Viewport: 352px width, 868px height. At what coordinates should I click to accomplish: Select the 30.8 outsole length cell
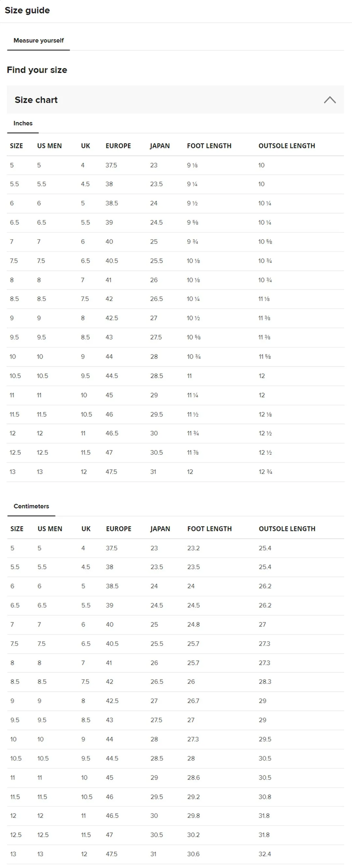[265, 797]
